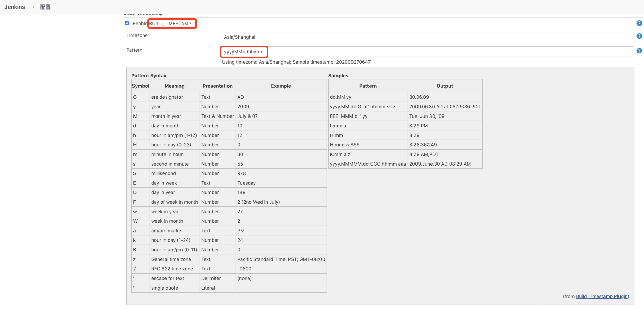Screen dimensions: 644x310
Task: Open help icon beside Pattern field
Action: [639, 51]
